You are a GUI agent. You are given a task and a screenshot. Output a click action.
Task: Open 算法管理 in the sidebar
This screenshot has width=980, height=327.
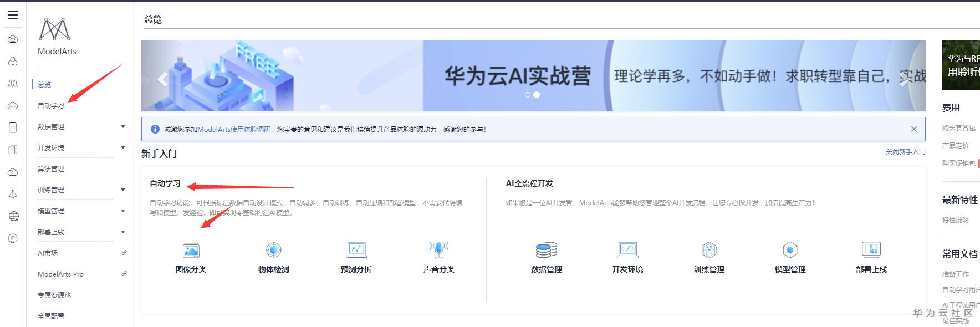51,169
